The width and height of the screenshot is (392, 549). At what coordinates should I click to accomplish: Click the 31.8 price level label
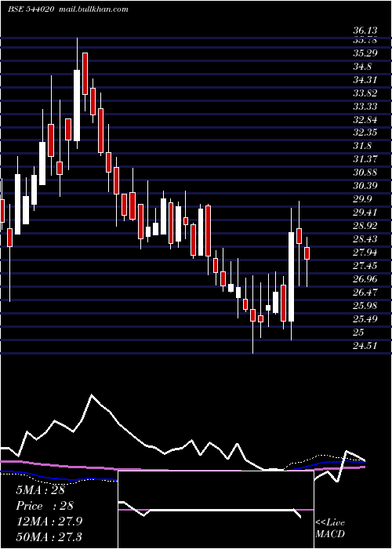(x=362, y=146)
